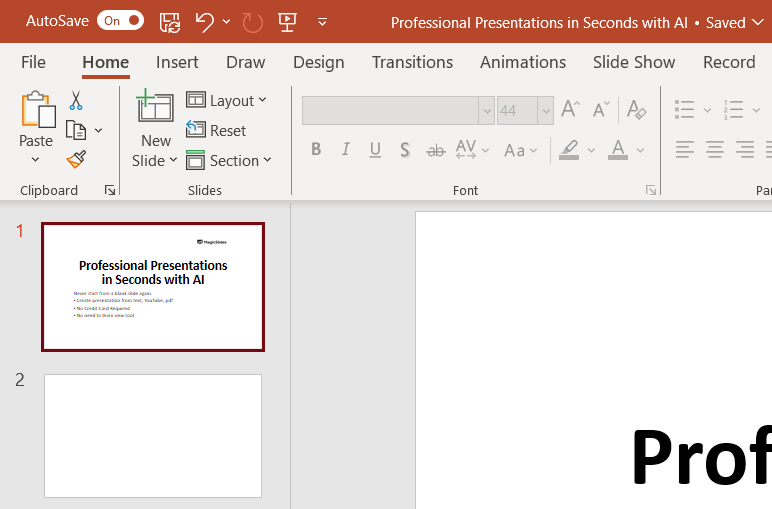Viewport: 772px width, 509px height.
Task: Select the blank slide 2 thumbnail
Action: tap(153, 435)
